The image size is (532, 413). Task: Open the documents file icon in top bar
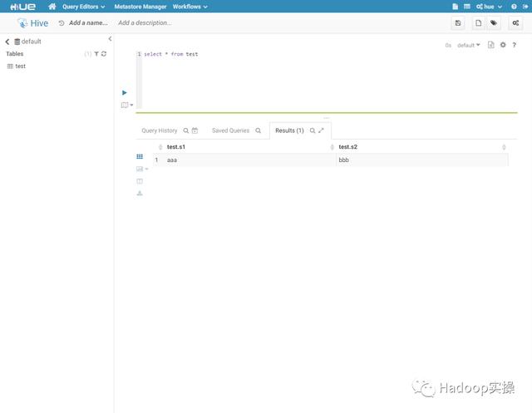click(x=455, y=7)
